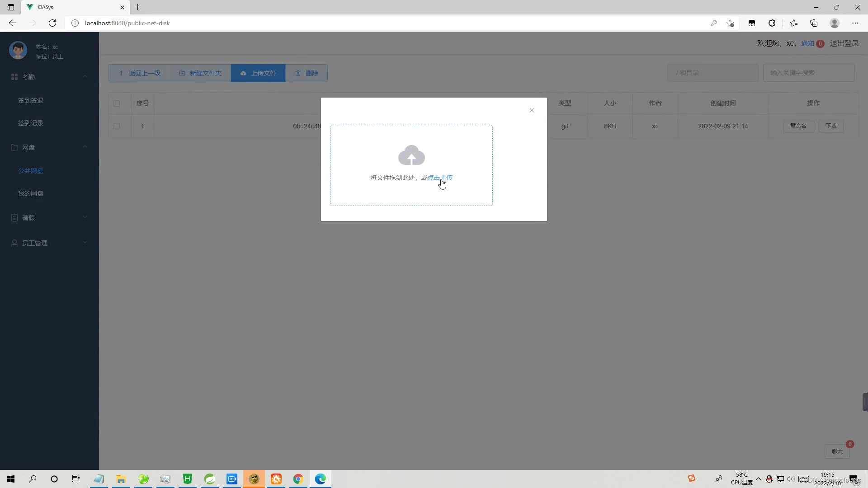Click the 下载 download button
Screen dimensions: 868x488
click(831, 126)
